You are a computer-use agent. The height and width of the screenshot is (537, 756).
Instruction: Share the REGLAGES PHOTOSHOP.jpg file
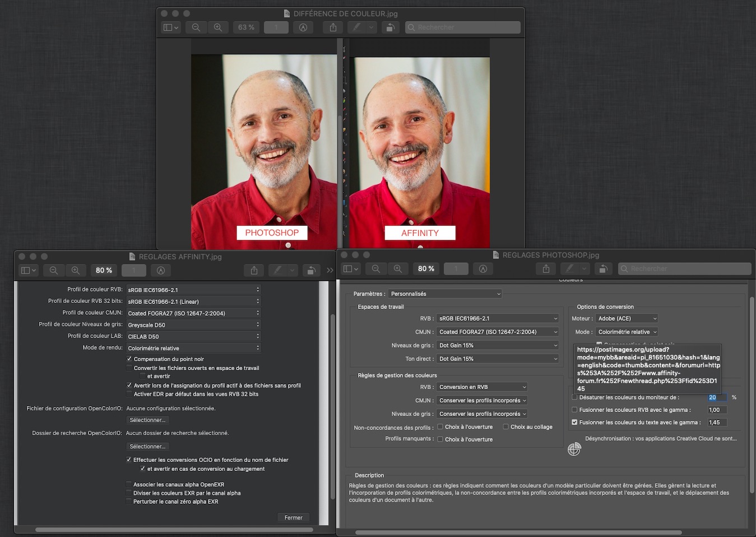click(x=546, y=269)
